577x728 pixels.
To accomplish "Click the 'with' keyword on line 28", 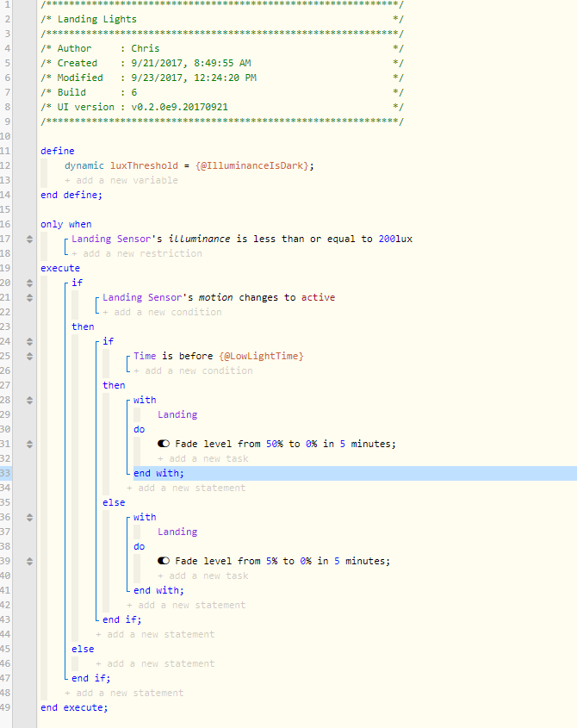I will tap(145, 400).
